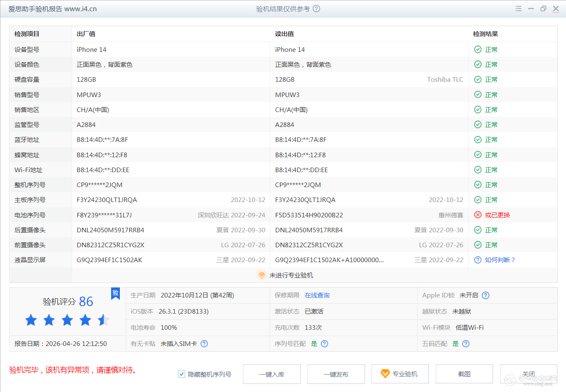The height and width of the screenshot is (392, 566).
Task: Click iOS version 26.3.1 (23D8133)
Action: (184, 312)
